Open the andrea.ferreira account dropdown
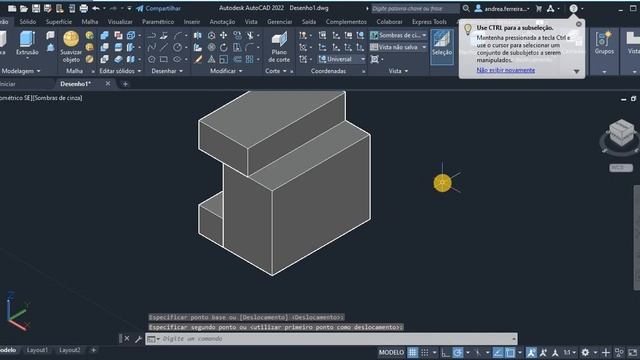The image size is (640, 360). point(503,8)
